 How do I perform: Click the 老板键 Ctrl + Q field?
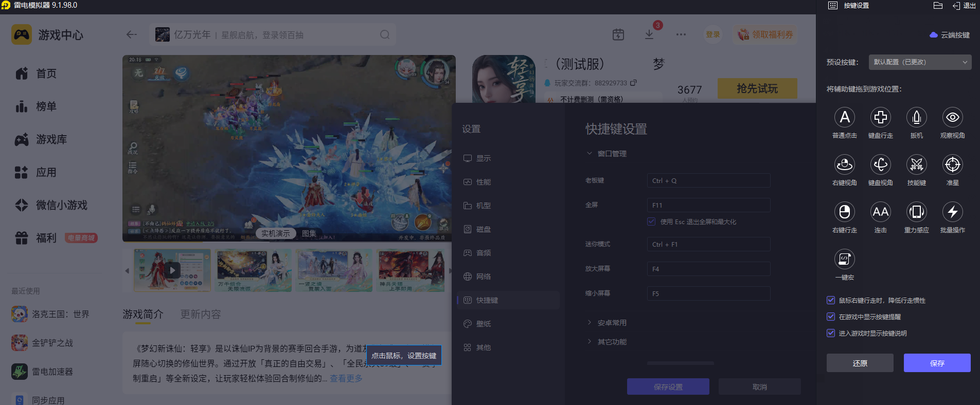click(708, 180)
